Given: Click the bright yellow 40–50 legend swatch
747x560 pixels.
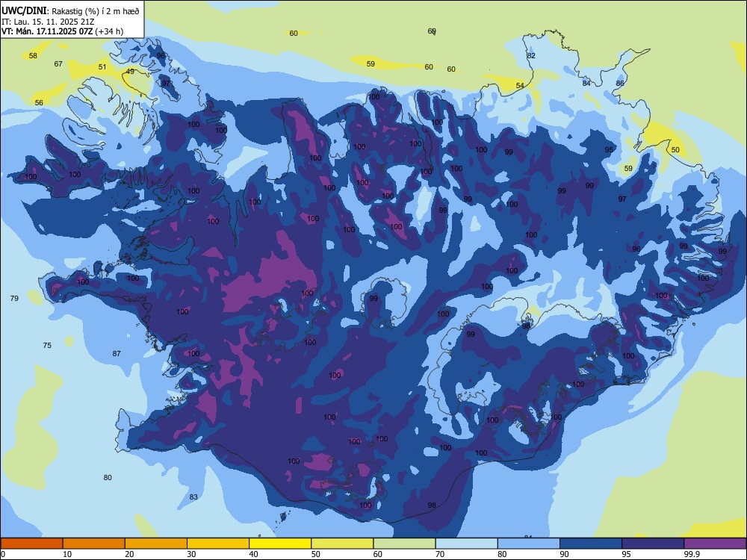Looking at the screenshot, I should click(280, 544).
